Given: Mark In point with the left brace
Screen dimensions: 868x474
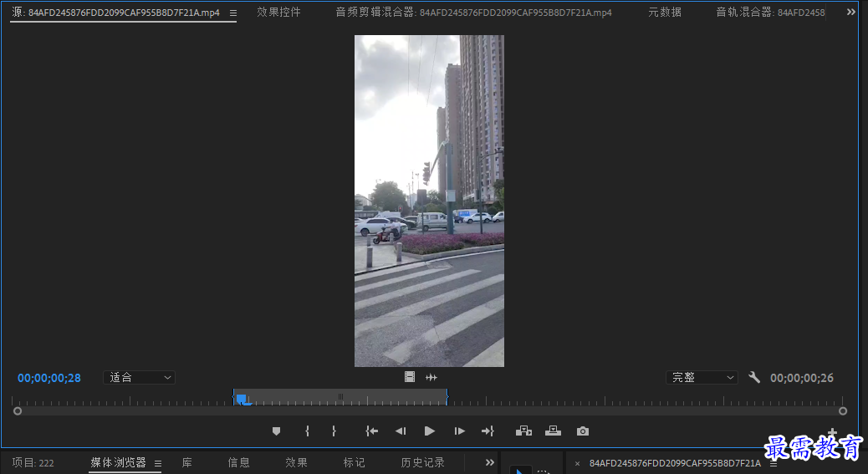Looking at the screenshot, I should point(307,431).
